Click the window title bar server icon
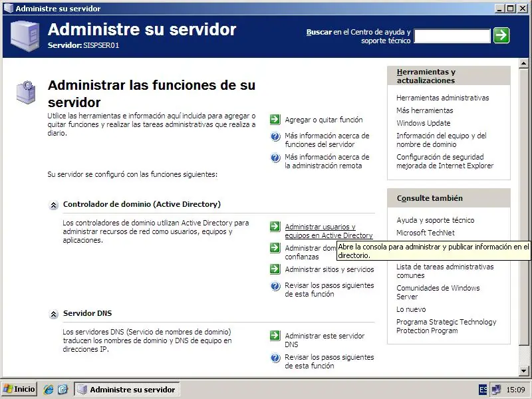 coord(8,8)
